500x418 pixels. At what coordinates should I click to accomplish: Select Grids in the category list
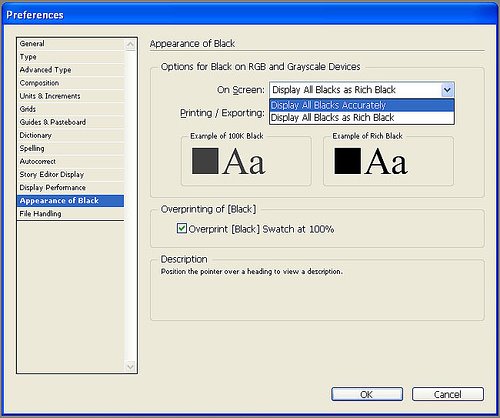(x=70, y=109)
